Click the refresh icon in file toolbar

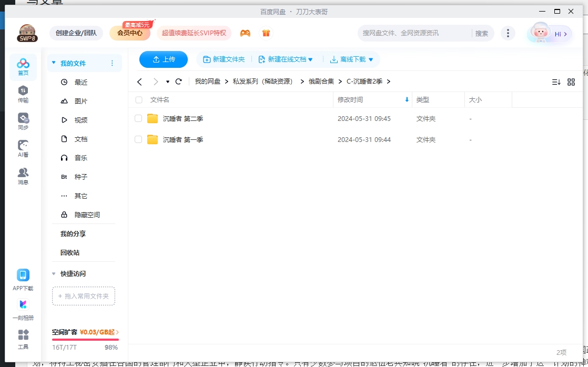pyautogui.click(x=178, y=81)
